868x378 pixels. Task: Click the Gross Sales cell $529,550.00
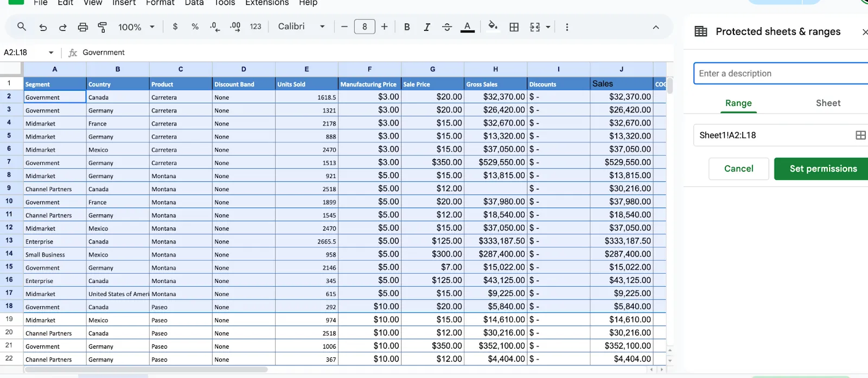click(495, 162)
